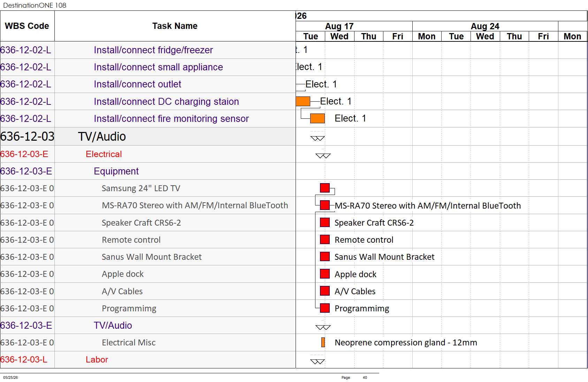This screenshot has height=382, width=588.
Task: Click the red Gantt bar for Programmimg
Action: [325, 308]
